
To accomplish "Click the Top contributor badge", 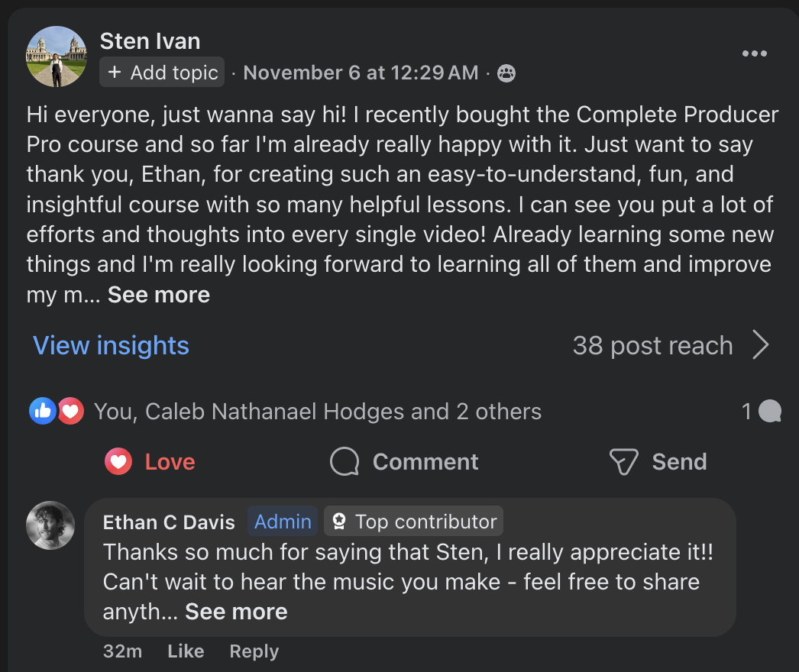I will [x=414, y=522].
